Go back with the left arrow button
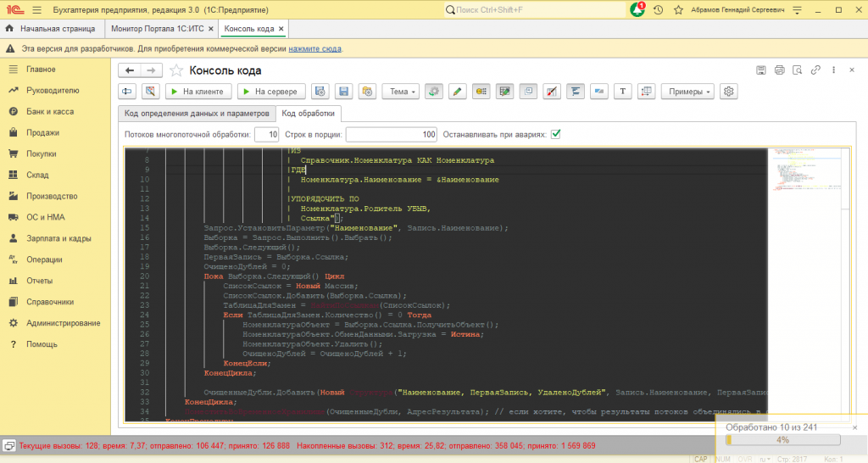This screenshot has width=868, height=463. [130, 70]
